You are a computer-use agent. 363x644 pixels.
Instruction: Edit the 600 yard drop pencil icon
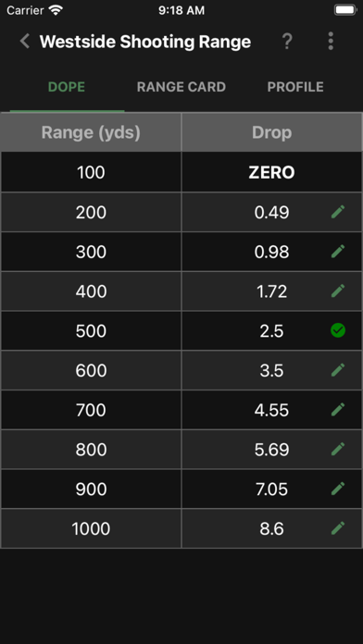pyautogui.click(x=338, y=370)
